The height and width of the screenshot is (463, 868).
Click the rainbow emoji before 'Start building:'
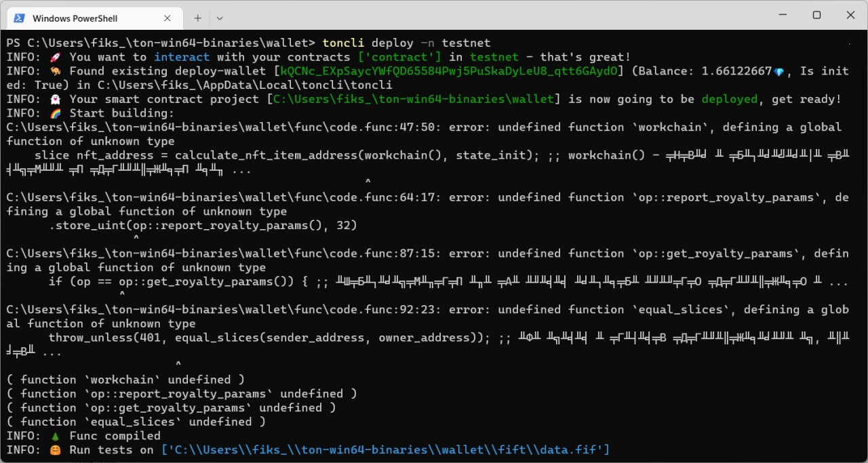tap(56, 113)
